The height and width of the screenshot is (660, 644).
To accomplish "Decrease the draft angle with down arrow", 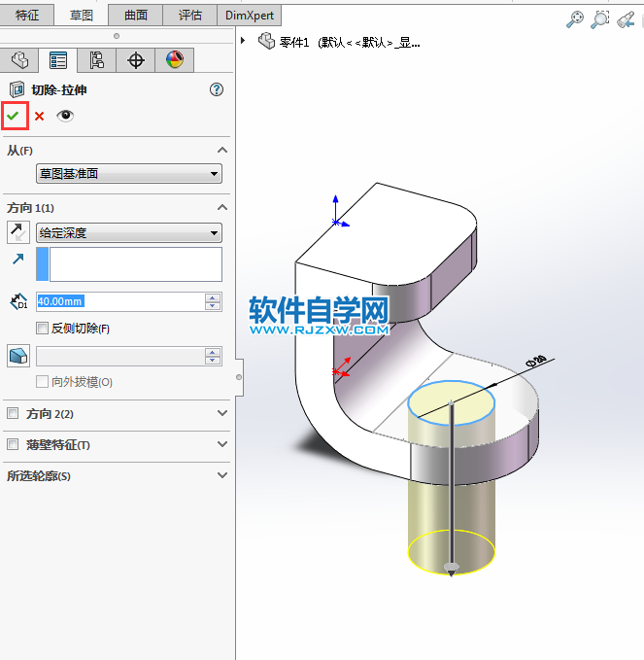I will [x=213, y=361].
